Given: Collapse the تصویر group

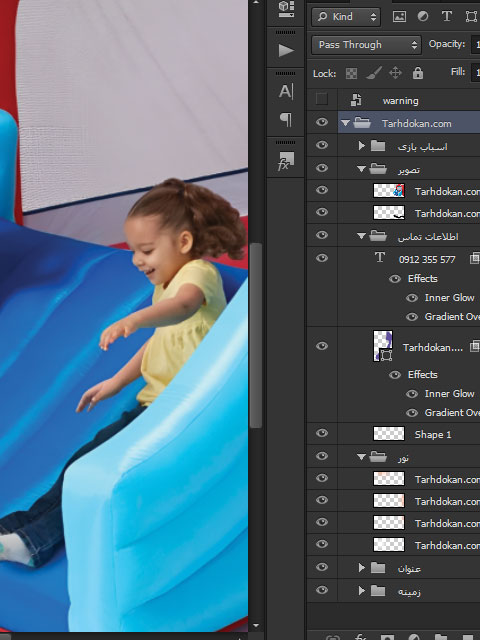Looking at the screenshot, I should pos(361,169).
